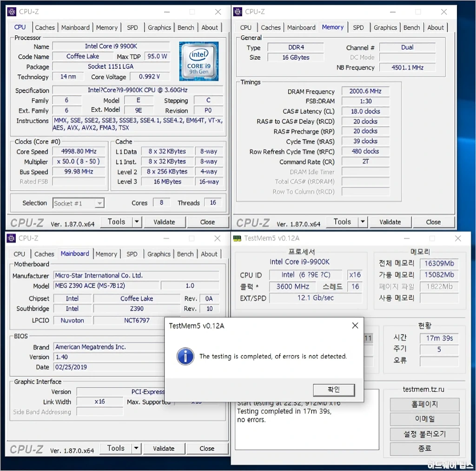The height and width of the screenshot is (471, 476).
Task: Click the CAS# Latency 18.0 clocks value
Action: 365,111
